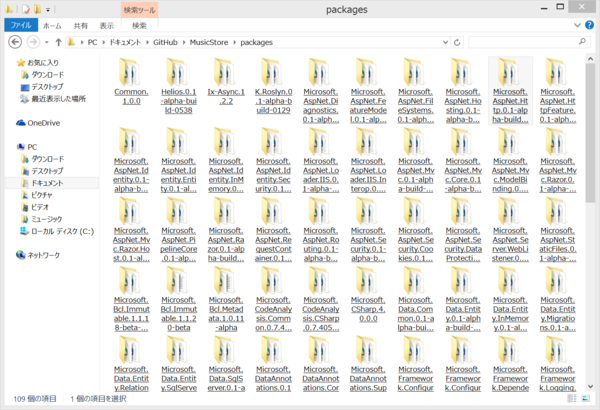Select the 検索ツール contextual tab header
Image resolution: width=600 pixels, height=410 pixels.
click(x=140, y=10)
